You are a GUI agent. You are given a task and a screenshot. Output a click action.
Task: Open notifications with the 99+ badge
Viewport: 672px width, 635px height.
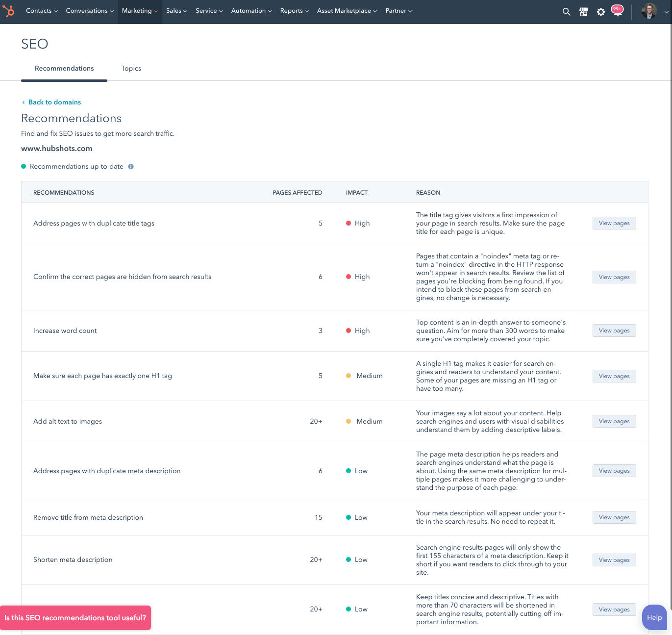(x=617, y=11)
